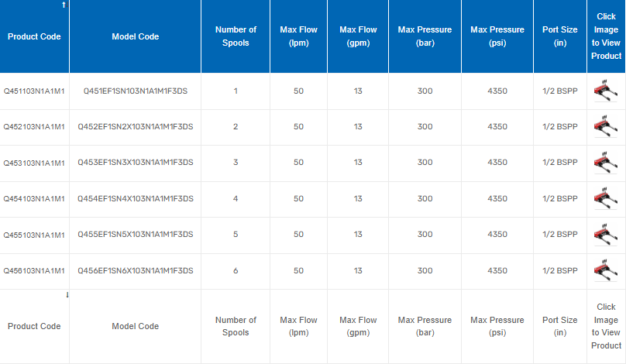Viewport: 626px width, 364px height.
Task: Click model code Q451EF1SN103N1A1M1F3DS
Action: [136, 91]
